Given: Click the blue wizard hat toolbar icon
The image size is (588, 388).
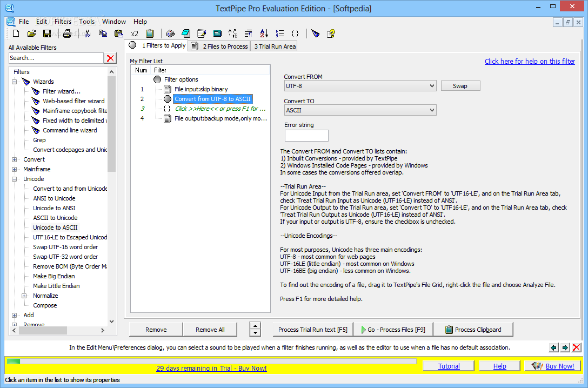Looking at the screenshot, I should click(316, 34).
